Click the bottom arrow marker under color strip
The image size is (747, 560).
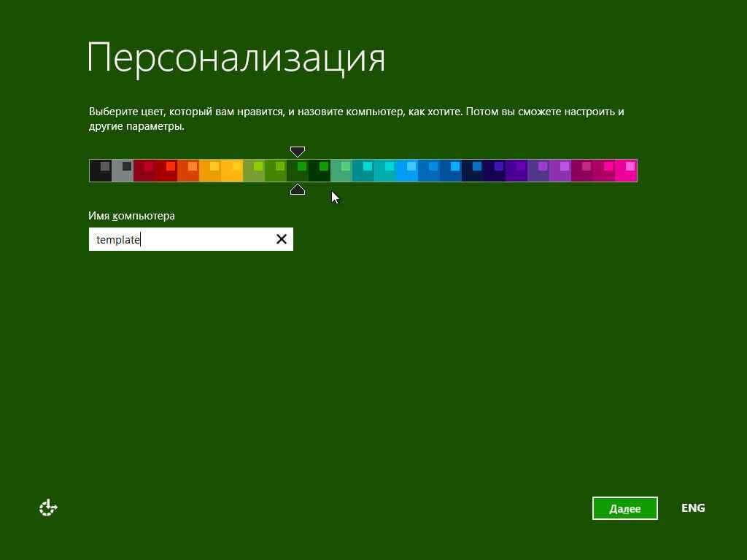tap(297, 190)
